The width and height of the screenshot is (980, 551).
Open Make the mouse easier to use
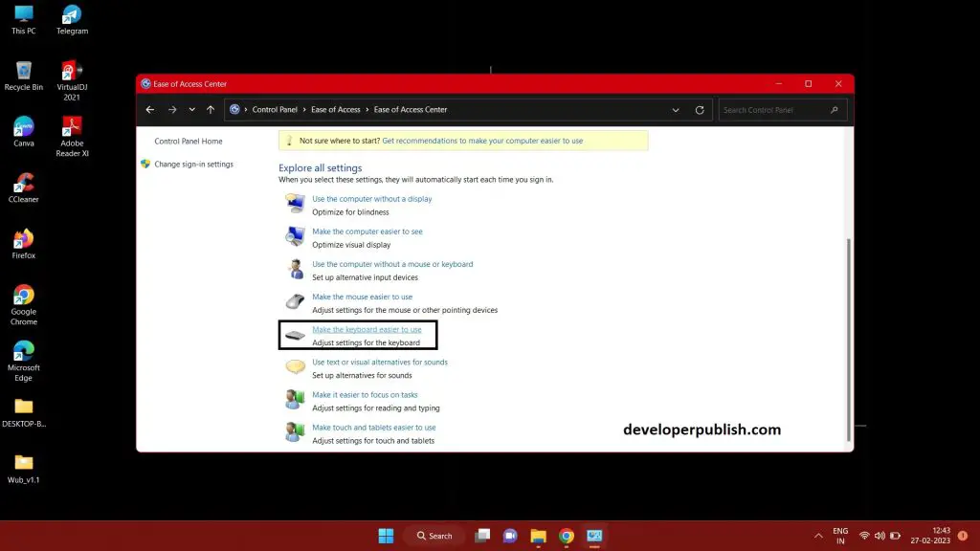tap(363, 297)
